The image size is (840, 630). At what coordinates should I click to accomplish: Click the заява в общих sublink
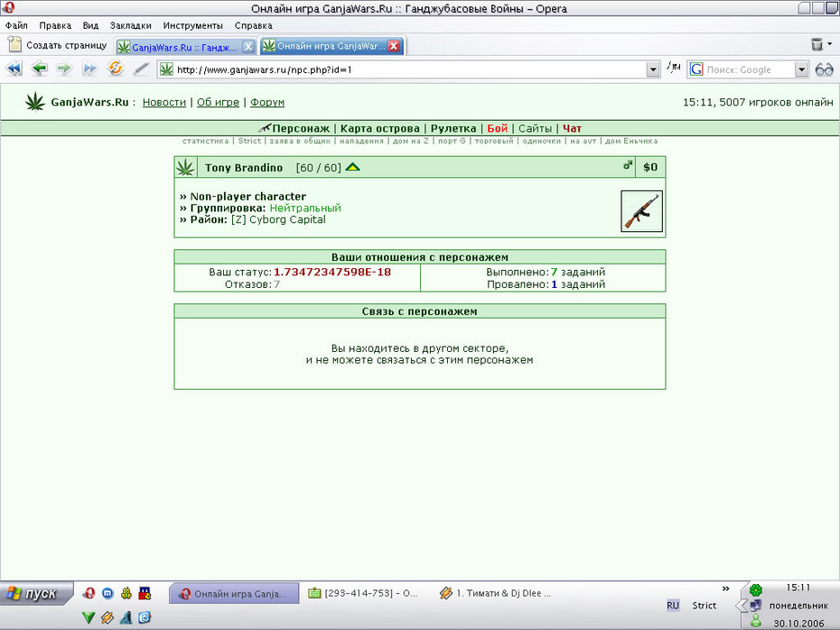point(300,141)
